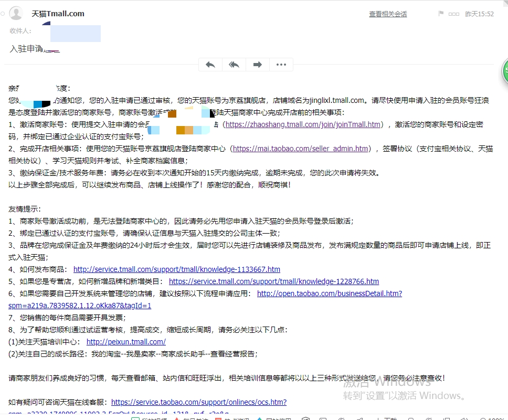Click the three small squares icon beside the flag
The image size is (508, 420).
453,14
